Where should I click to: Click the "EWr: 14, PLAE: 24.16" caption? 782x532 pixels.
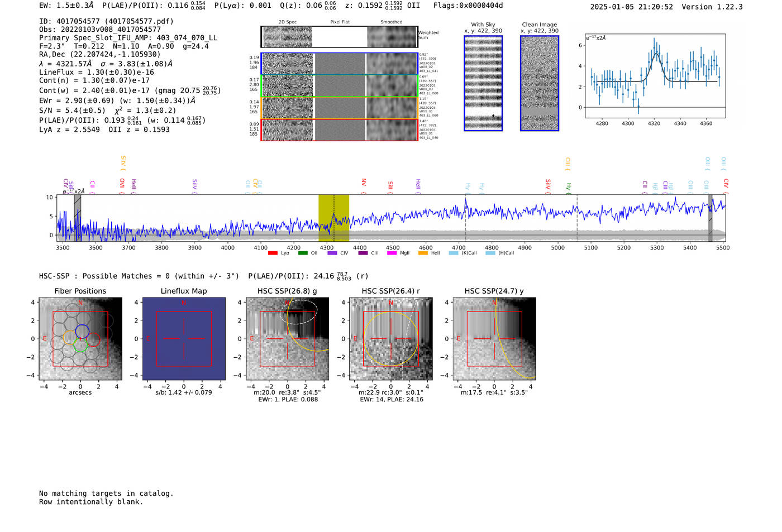pyautogui.click(x=392, y=399)
